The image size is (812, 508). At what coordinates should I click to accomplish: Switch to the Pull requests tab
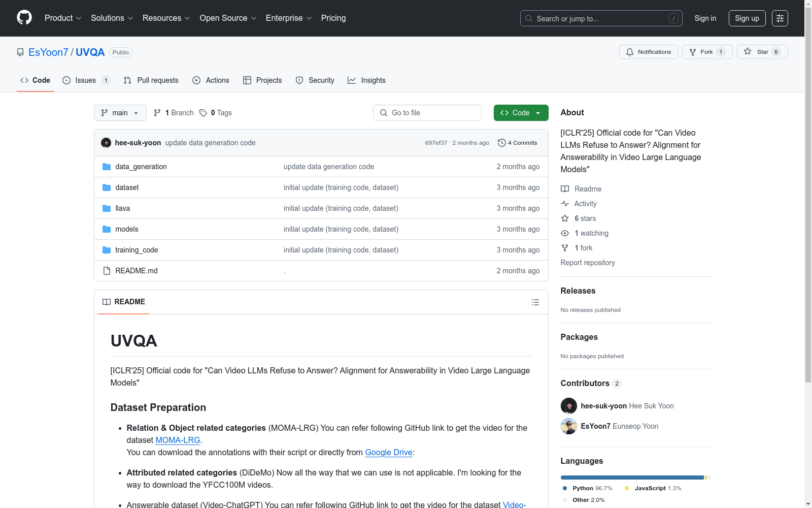coord(151,80)
